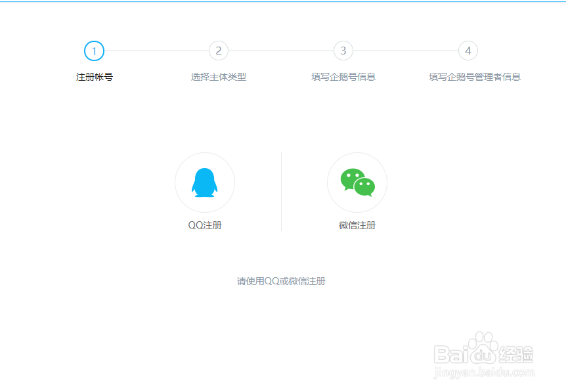
Task: Select the 微信注册 label
Action: (357, 225)
